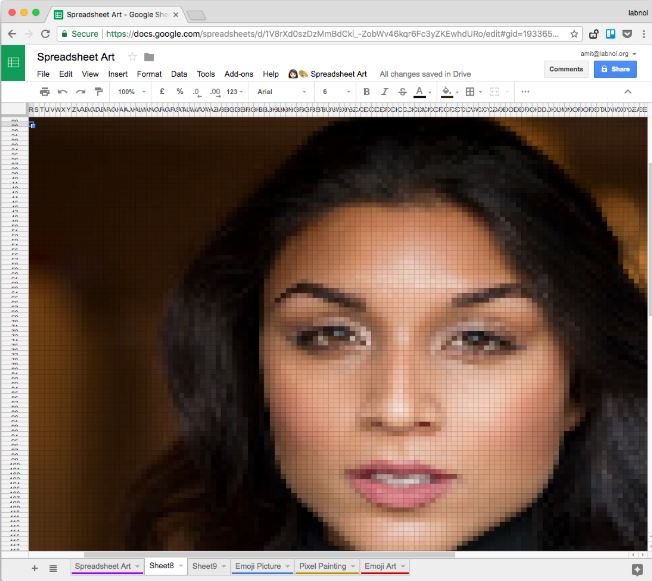Collapse the menus with the up chevron

pos(628,91)
